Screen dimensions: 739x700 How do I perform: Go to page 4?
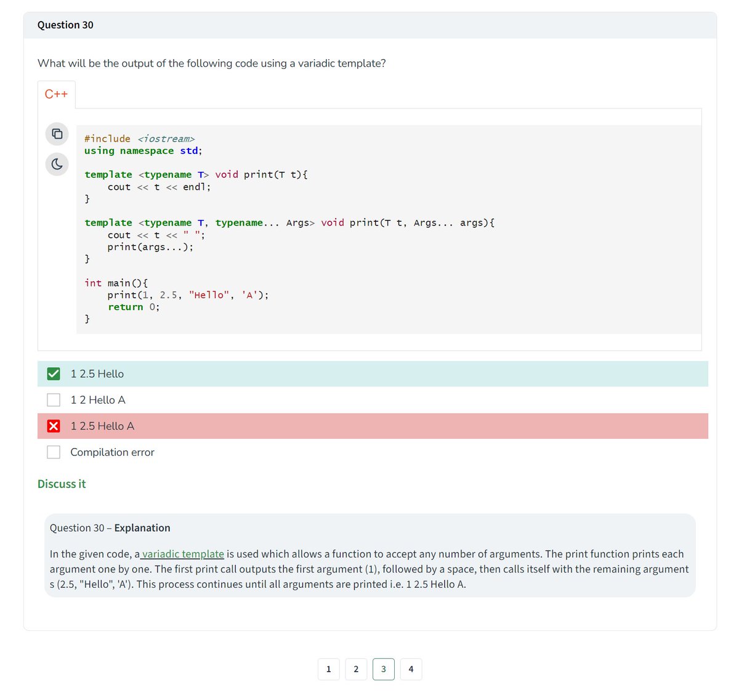coord(411,669)
